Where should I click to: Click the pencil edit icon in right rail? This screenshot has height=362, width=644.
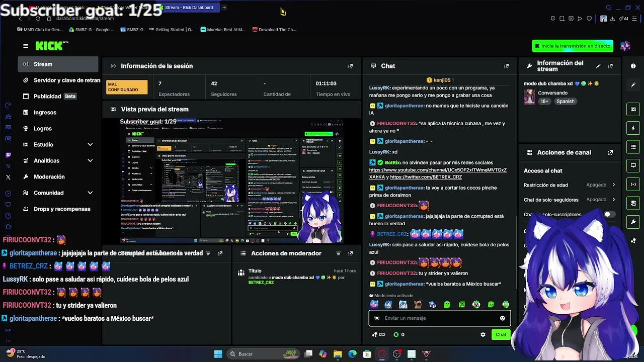(633, 85)
